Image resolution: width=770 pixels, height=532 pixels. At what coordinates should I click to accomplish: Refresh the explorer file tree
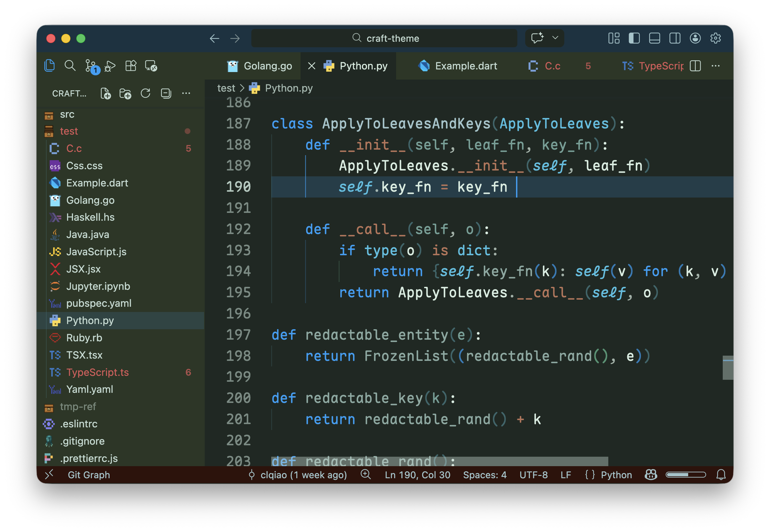[x=145, y=93]
